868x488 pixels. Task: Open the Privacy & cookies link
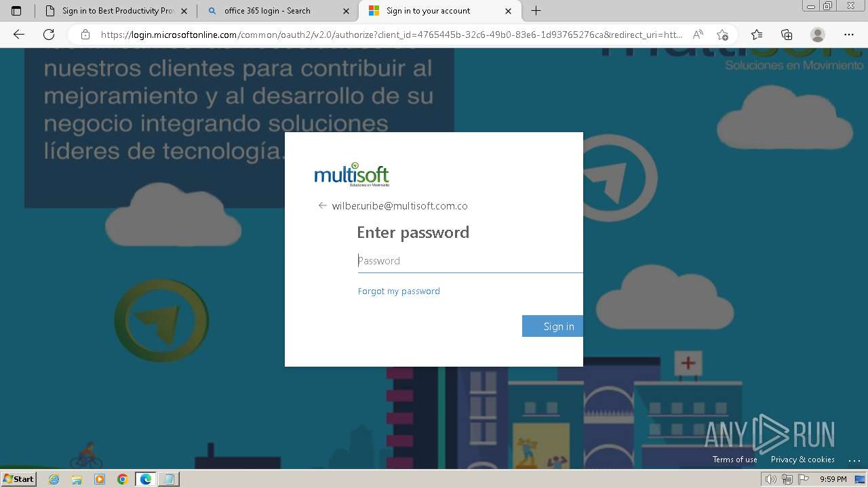pos(803,460)
